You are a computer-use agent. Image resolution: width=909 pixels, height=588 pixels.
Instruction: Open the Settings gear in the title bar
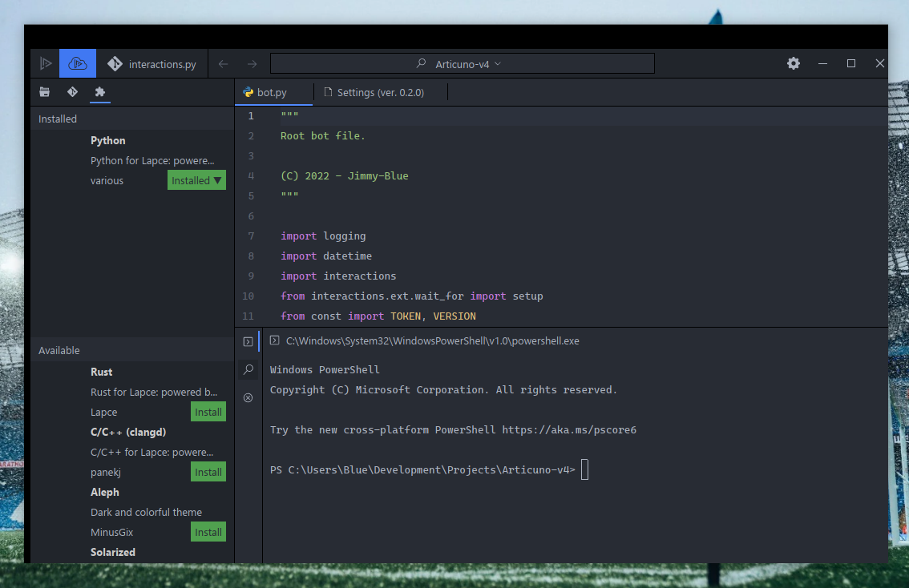coord(793,63)
